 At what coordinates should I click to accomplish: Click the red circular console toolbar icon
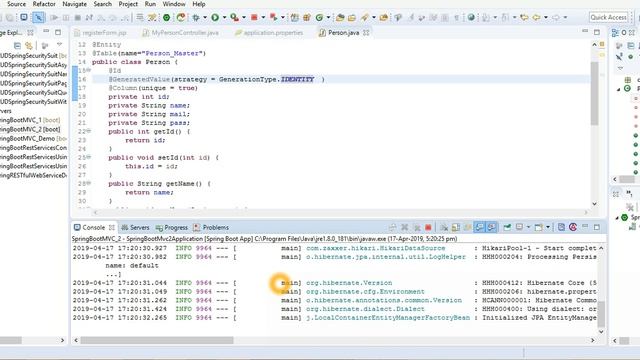point(573,227)
